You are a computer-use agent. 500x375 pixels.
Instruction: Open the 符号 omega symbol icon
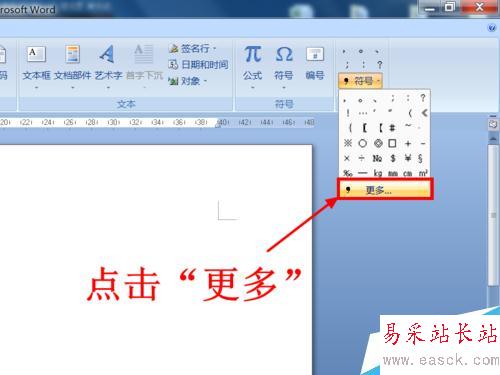284,54
